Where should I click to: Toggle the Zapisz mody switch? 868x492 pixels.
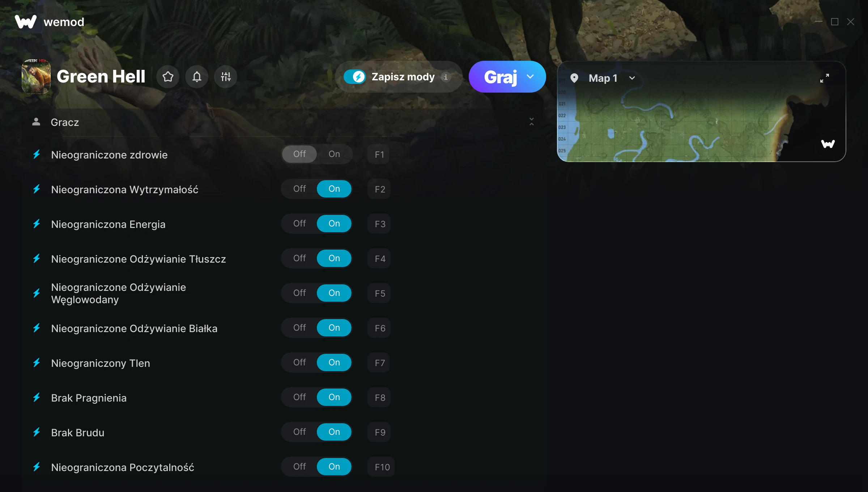(x=355, y=77)
